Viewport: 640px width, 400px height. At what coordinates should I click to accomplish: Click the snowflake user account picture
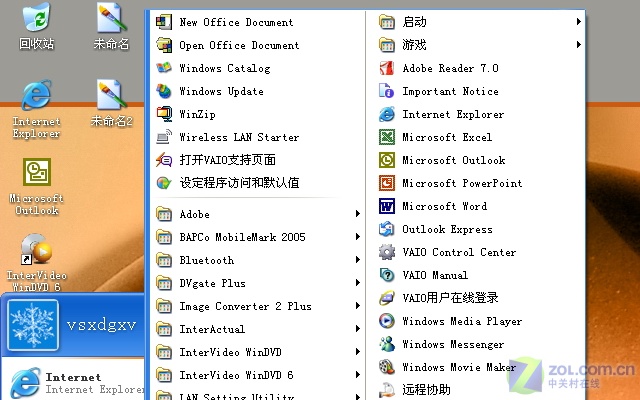33,325
